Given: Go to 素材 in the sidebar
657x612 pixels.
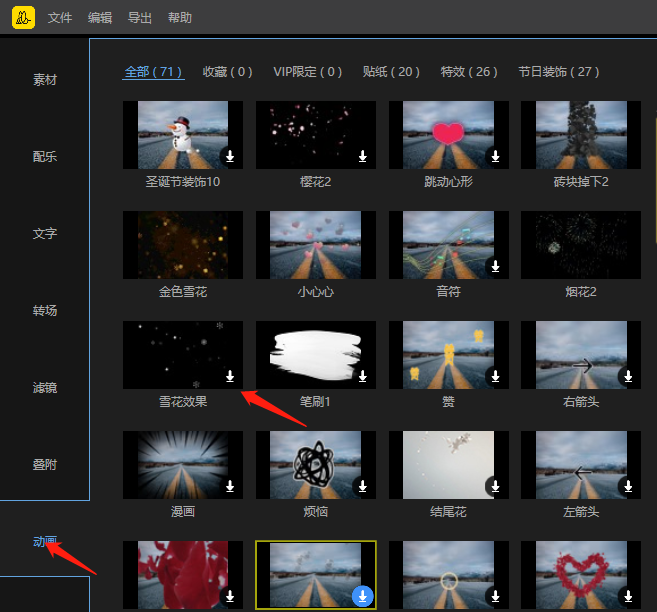Looking at the screenshot, I should 45,80.
